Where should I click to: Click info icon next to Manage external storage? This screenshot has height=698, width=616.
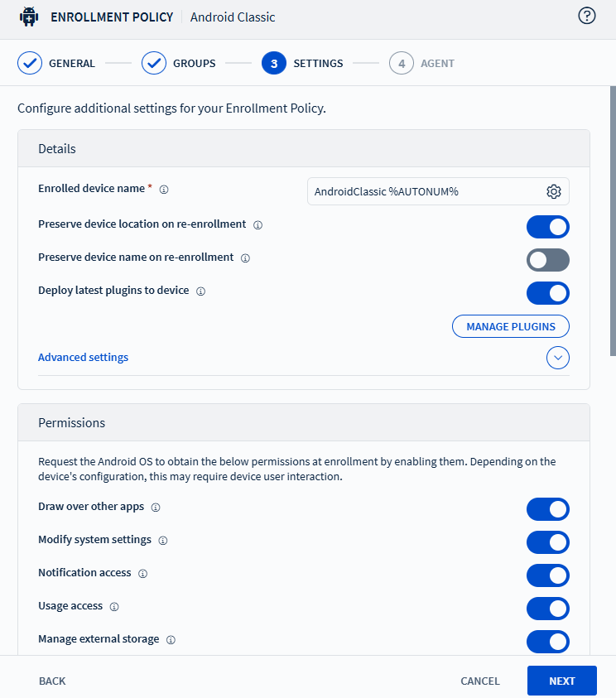coord(171,640)
